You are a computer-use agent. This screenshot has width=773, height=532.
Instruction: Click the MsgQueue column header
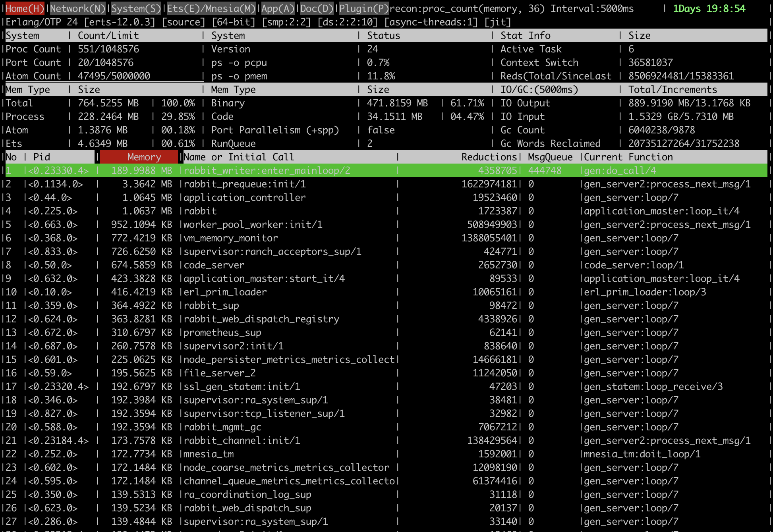550,157
